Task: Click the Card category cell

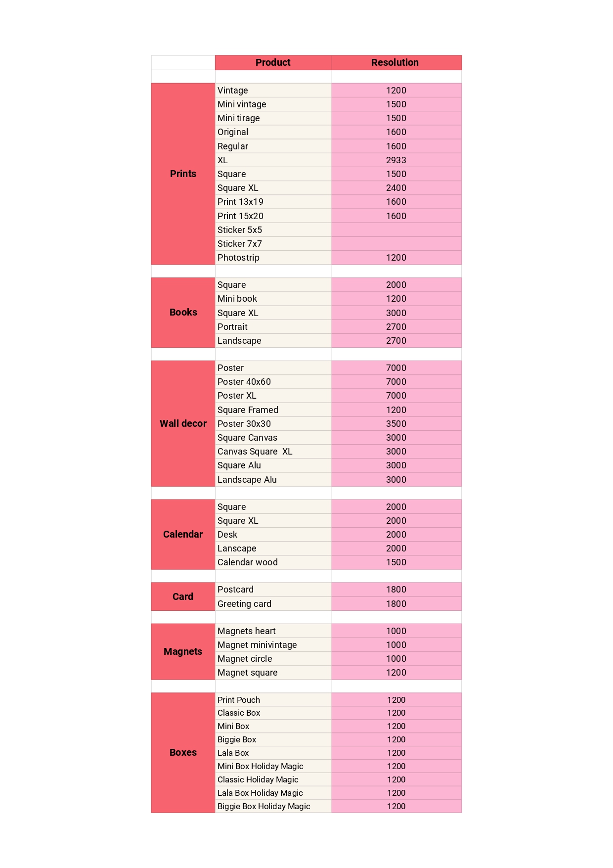Action: click(183, 596)
